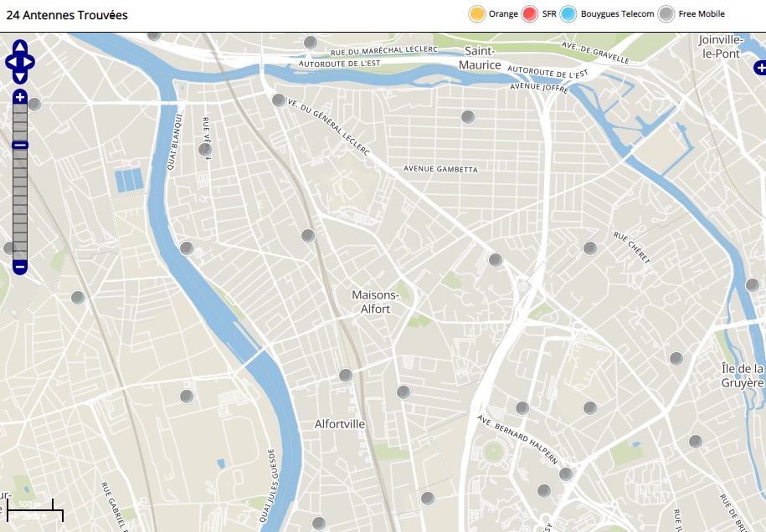Pan the map left with arrow
Viewport: 766px width, 532px height.
coord(10,62)
